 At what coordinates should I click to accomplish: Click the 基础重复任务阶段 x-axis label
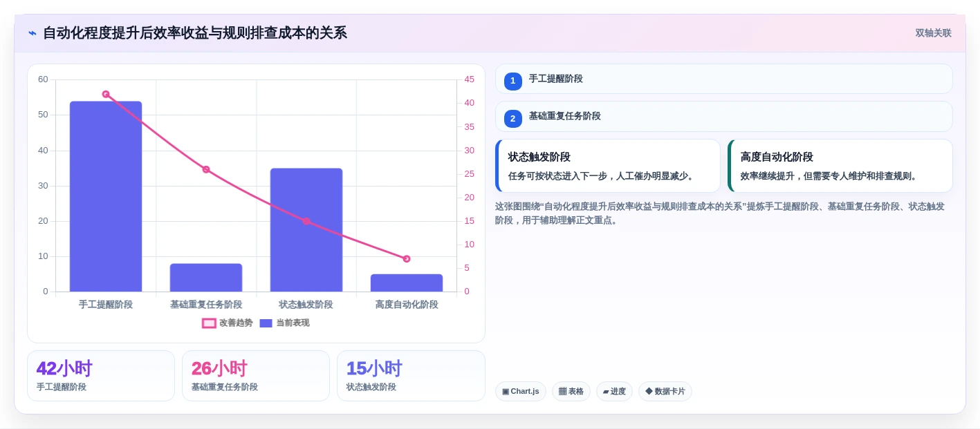(x=206, y=305)
